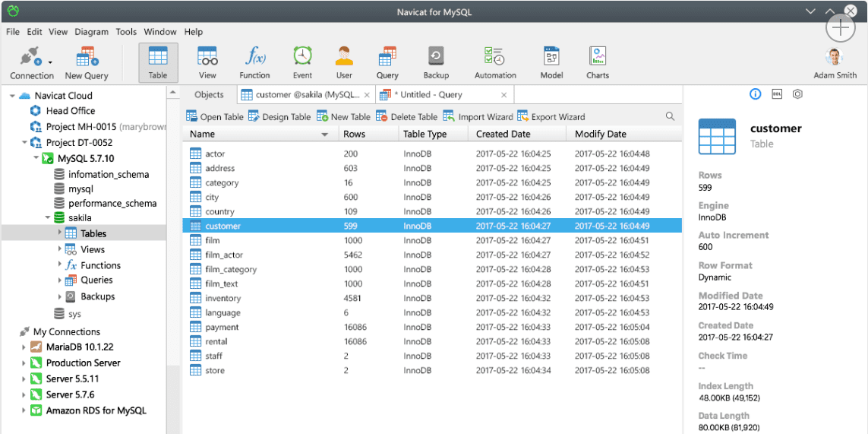Open the Event toolbar icon
The height and width of the screenshot is (434, 868).
(302, 57)
